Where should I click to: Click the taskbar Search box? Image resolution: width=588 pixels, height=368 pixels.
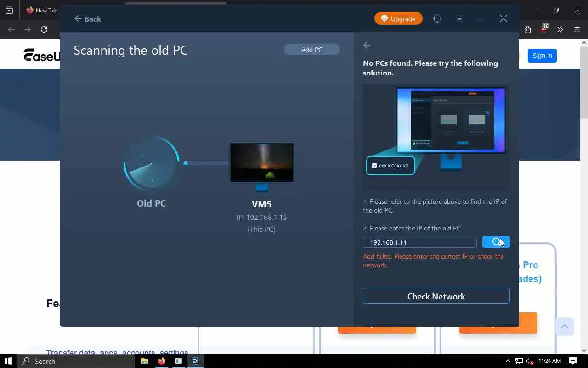coord(76,361)
